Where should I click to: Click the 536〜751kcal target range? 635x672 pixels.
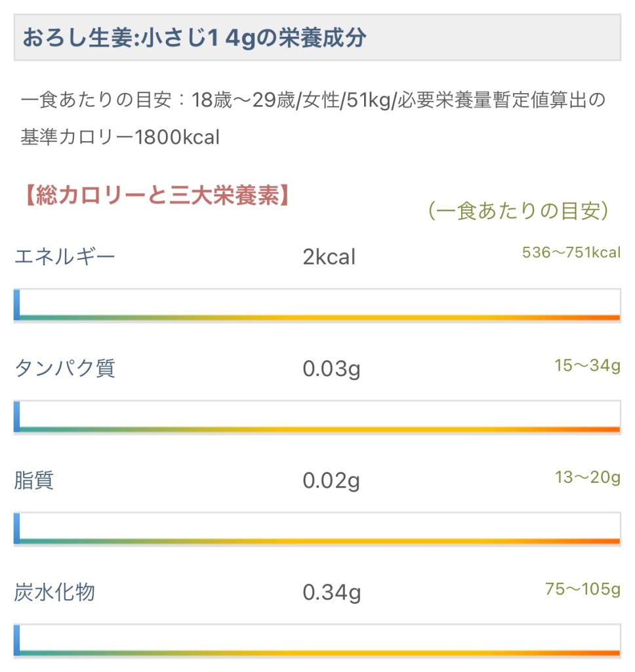click(571, 253)
